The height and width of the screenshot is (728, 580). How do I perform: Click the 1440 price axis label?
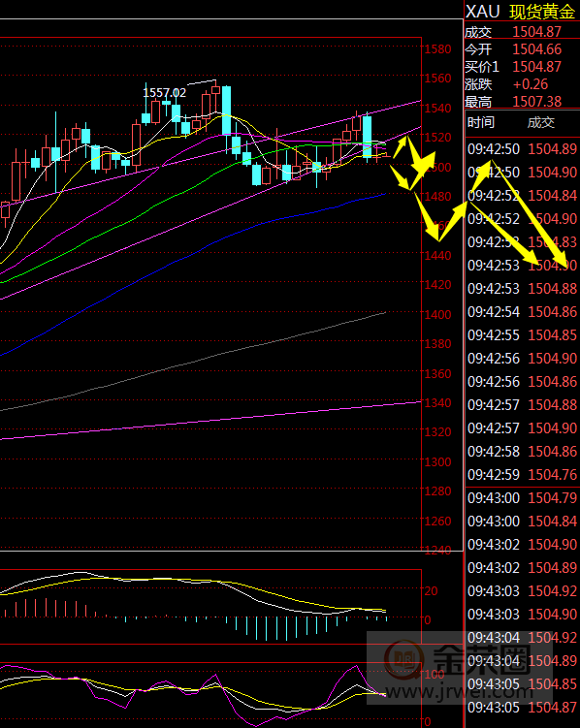[437, 255]
